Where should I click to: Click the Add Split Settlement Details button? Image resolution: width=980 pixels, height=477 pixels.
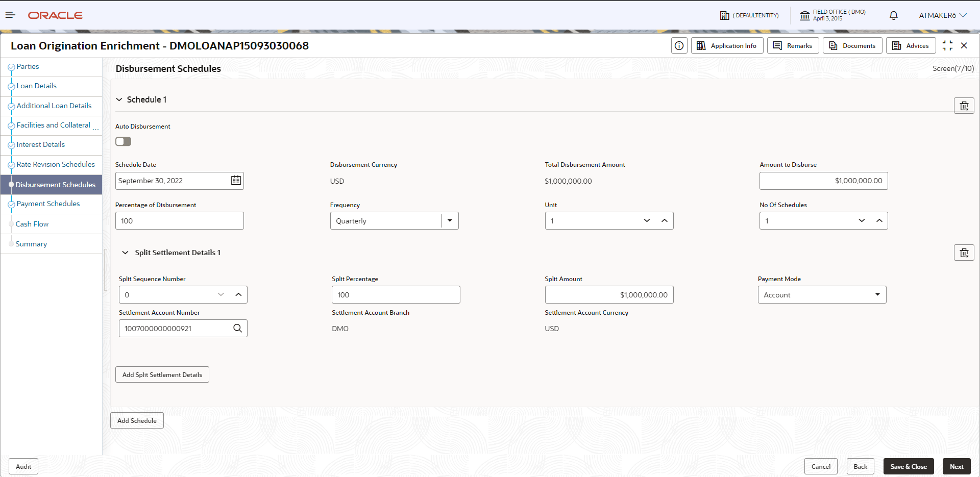pos(162,374)
